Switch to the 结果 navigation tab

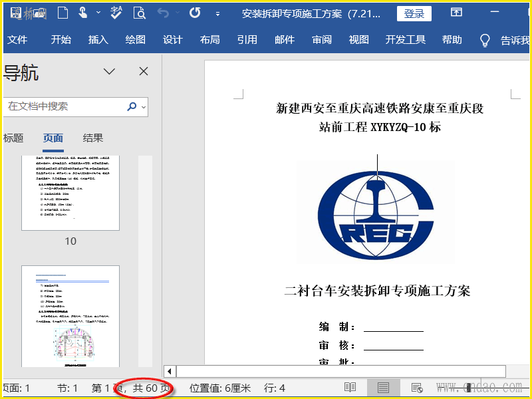[x=93, y=138]
